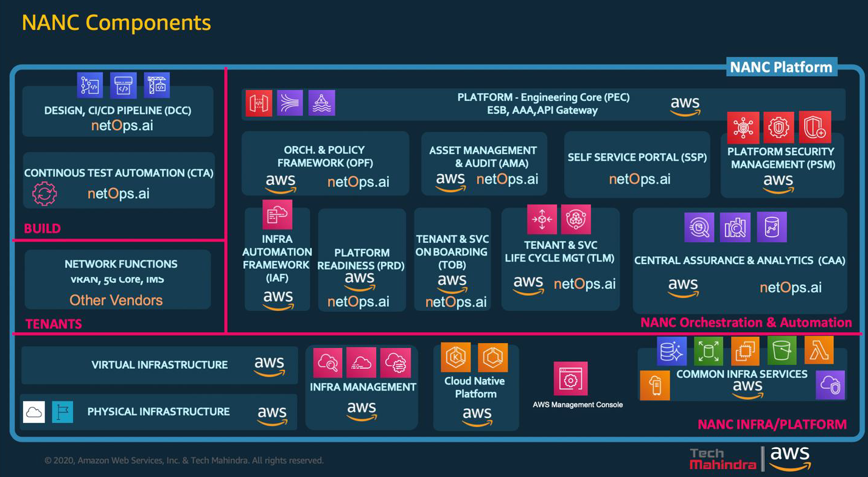The image size is (868, 477).
Task: Click the 'NANC Components' slide title
Action: click(x=116, y=23)
